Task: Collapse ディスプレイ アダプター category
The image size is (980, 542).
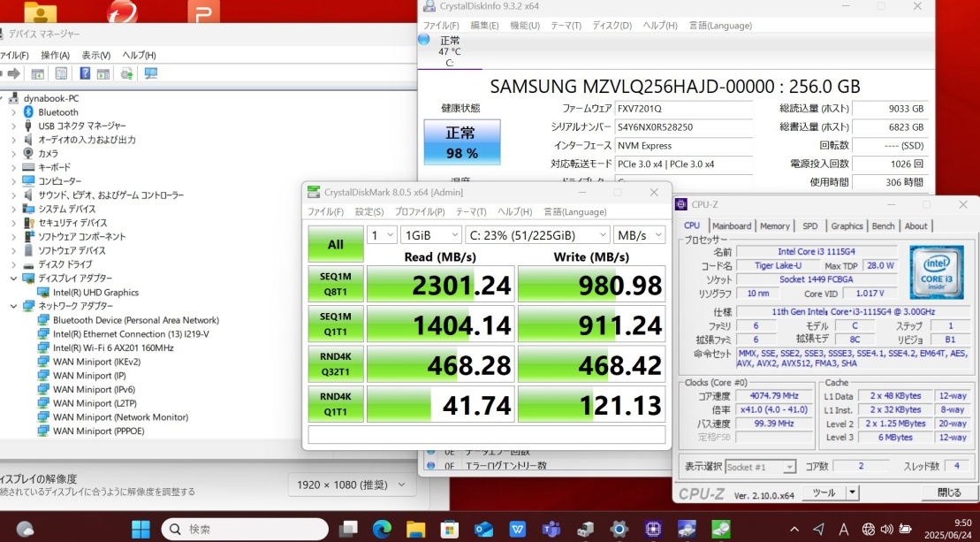Action: coord(13,279)
